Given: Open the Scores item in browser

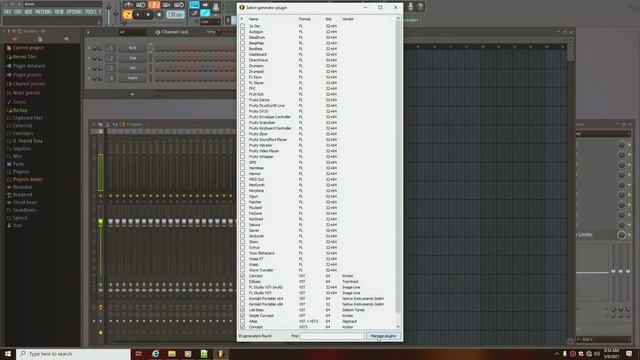Looking at the screenshot, I should tap(16, 102).
